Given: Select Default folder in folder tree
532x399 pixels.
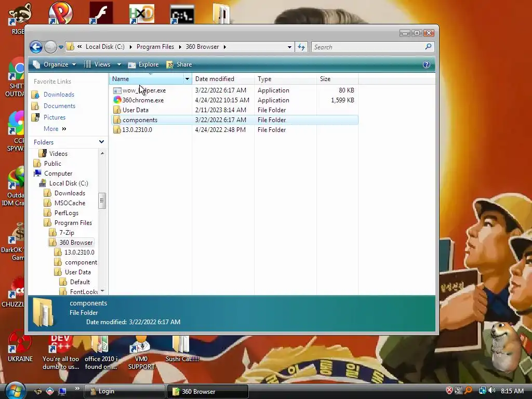Looking at the screenshot, I should click(79, 282).
